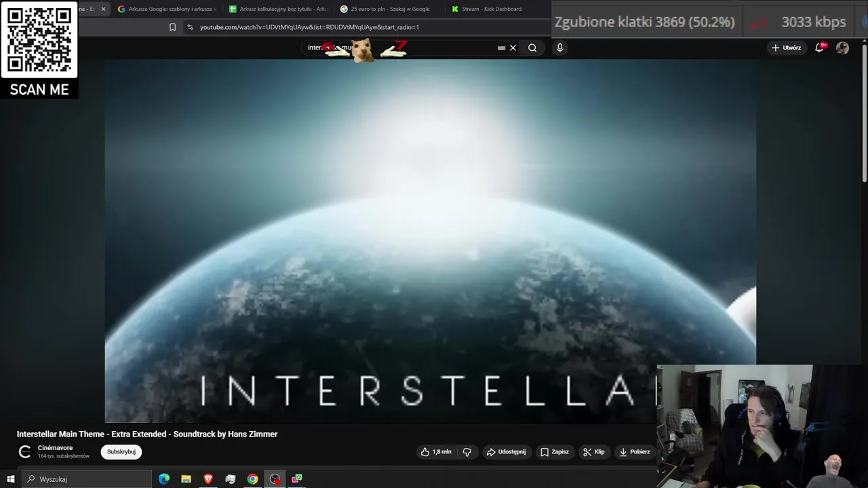
Task: Open the Windows Start menu
Action: (10, 479)
